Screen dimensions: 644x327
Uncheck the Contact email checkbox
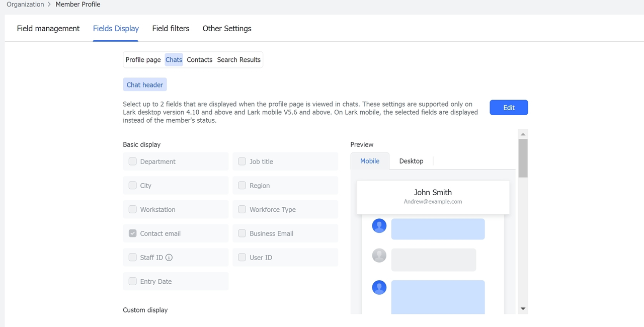coord(133,233)
